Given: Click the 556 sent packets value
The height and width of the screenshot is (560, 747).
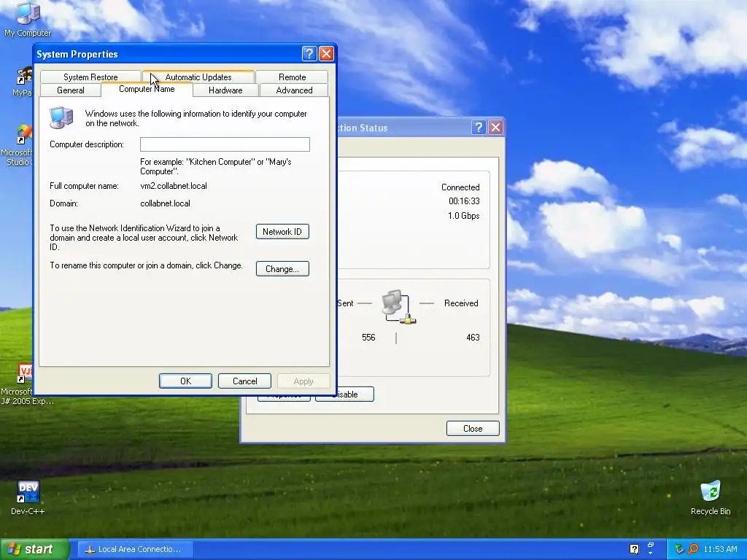Looking at the screenshot, I should click(368, 337).
